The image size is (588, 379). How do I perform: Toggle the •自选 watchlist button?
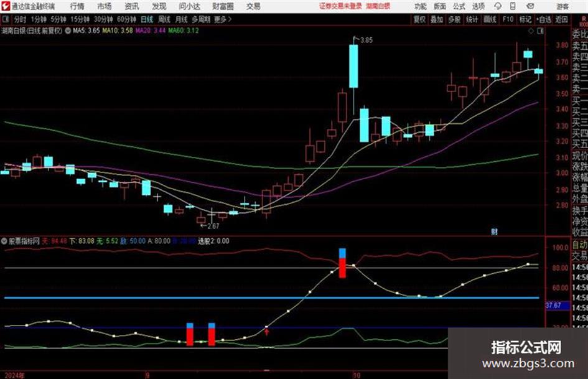(544, 19)
